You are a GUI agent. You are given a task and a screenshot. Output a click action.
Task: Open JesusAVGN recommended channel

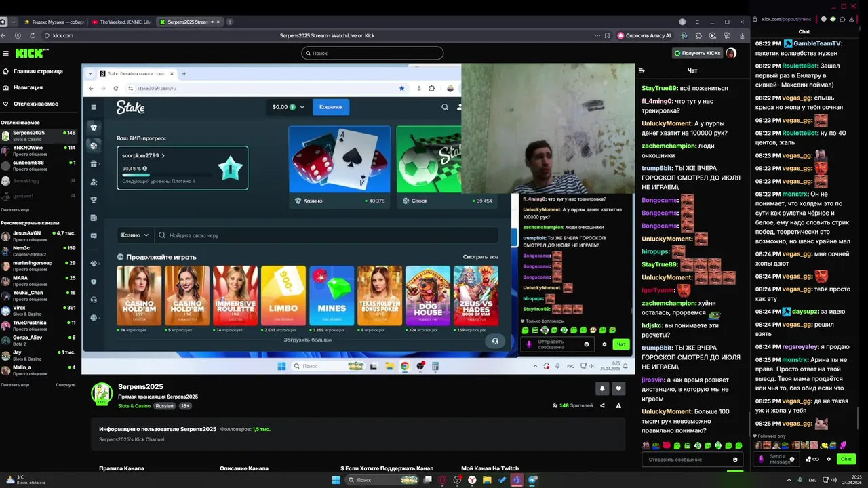coord(39,236)
